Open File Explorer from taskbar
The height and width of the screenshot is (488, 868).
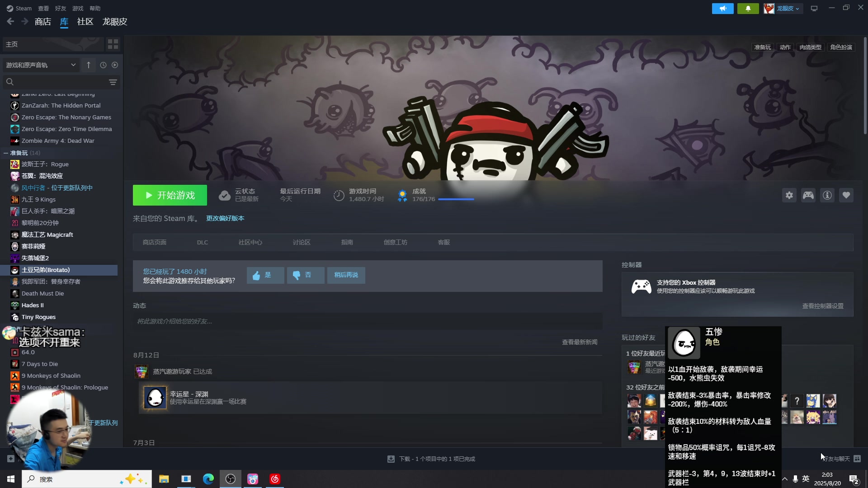coord(164,479)
